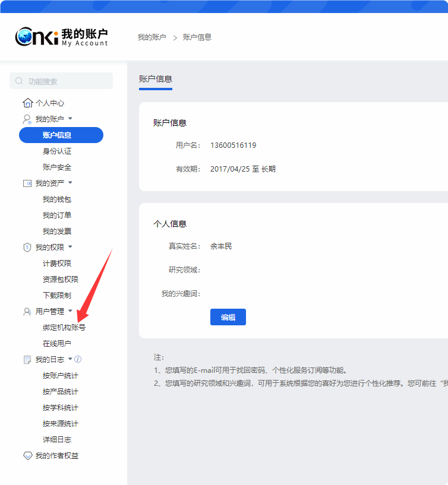Click 我的账户 breadcrumb link
The height and width of the screenshot is (485, 448).
[x=152, y=37]
